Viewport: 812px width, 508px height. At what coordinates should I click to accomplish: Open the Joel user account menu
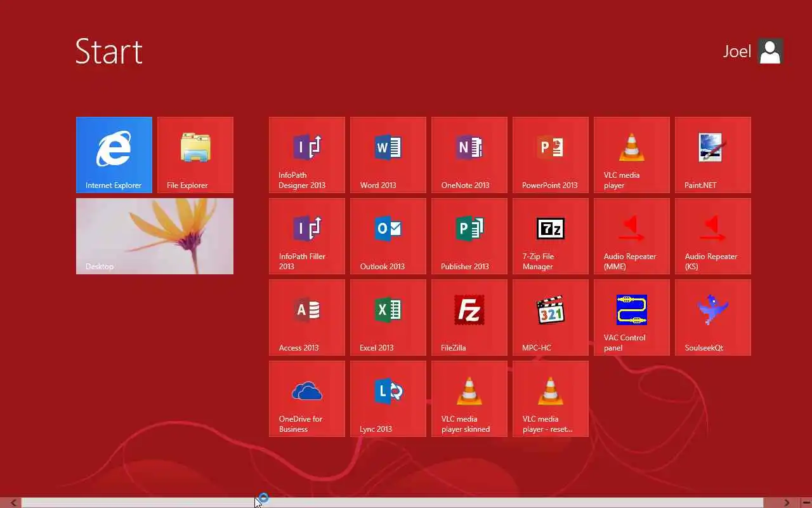coord(753,51)
